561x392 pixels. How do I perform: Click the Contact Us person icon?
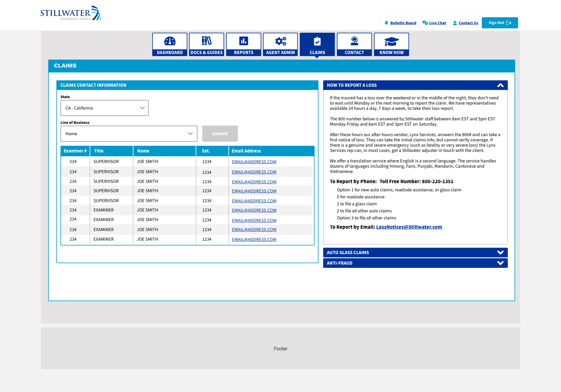click(455, 23)
